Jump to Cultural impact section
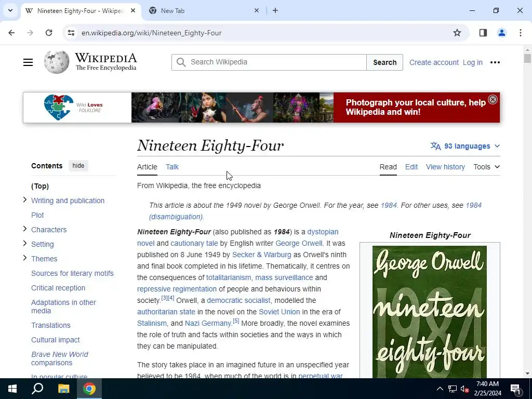Image resolution: width=532 pixels, height=399 pixels. click(55, 340)
